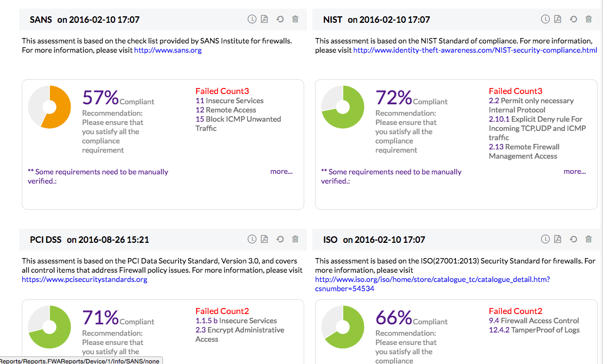Open failed check '11 Insecure Services'

[229, 101]
